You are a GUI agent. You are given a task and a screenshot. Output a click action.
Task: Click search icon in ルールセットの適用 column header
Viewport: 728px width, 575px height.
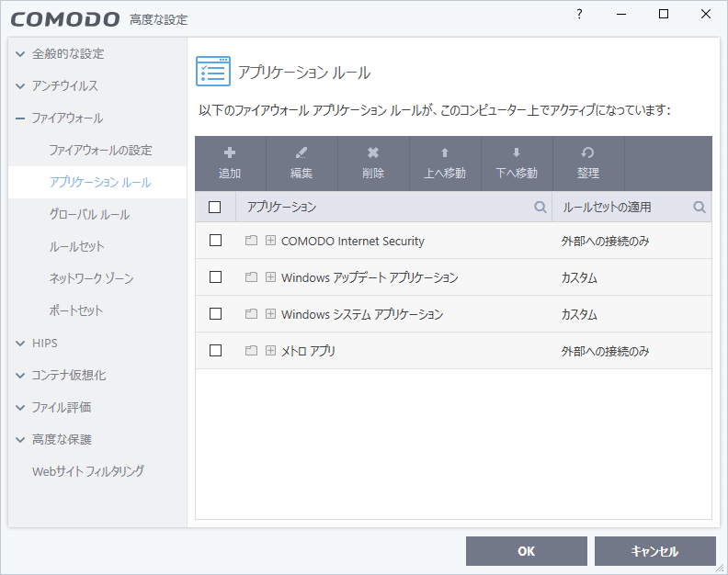[700, 208]
